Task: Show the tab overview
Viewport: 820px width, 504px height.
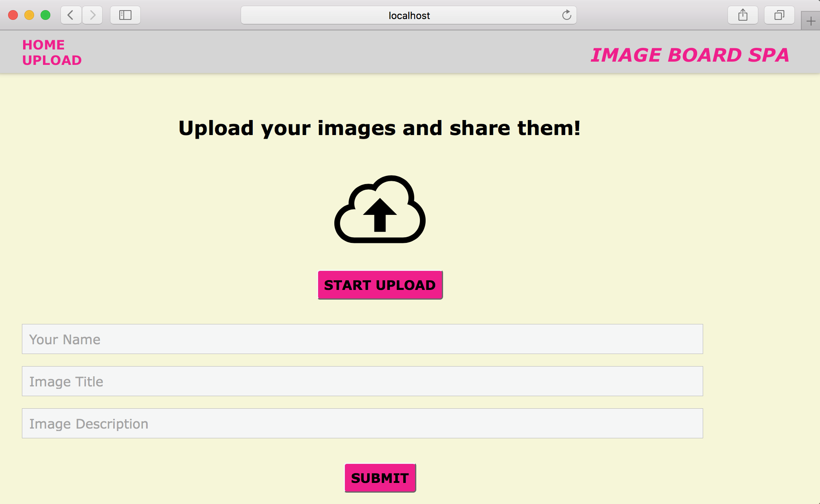Action: click(779, 15)
